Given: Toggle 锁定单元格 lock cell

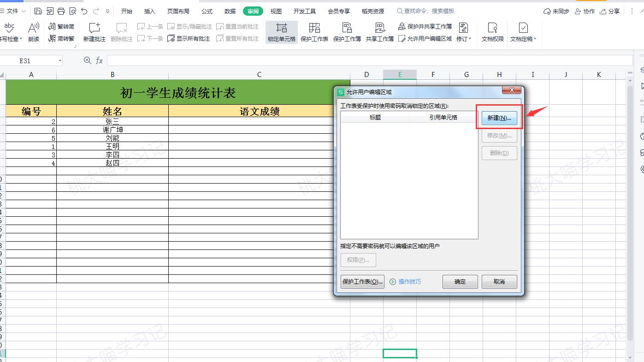Looking at the screenshot, I should click(282, 32).
